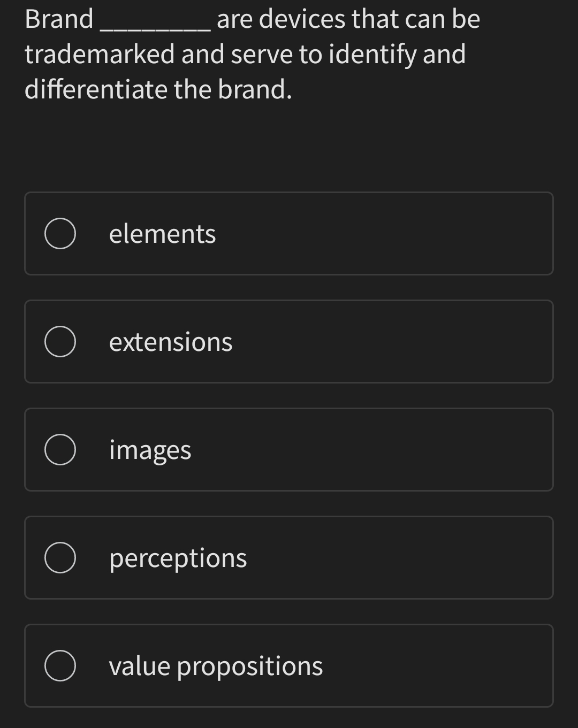The height and width of the screenshot is (728, 578).
Task: Click the elements answer option row
Action: click(x=289, y=233)
